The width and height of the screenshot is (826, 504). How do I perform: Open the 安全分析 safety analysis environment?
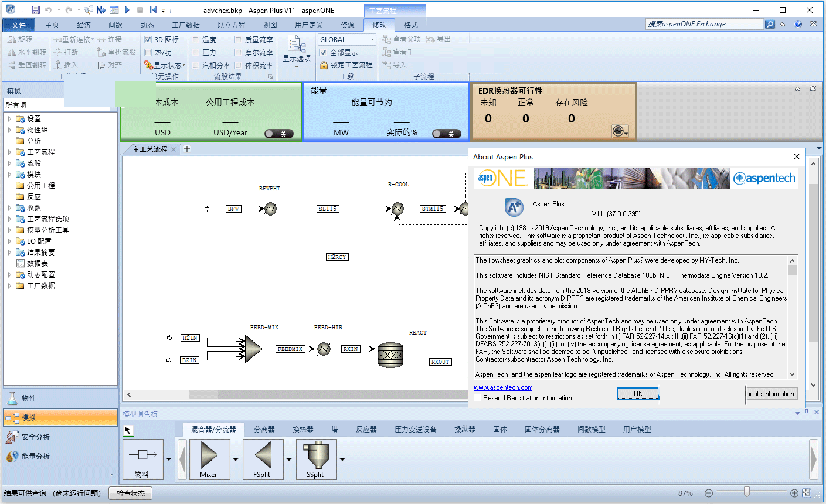pyautogui.click(x=60, y=437)
